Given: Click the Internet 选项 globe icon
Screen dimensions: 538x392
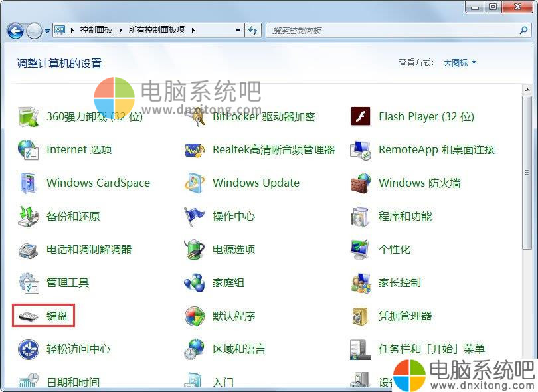Looking at the screenshot, I should pyautogui.click(x=28, y=149).
